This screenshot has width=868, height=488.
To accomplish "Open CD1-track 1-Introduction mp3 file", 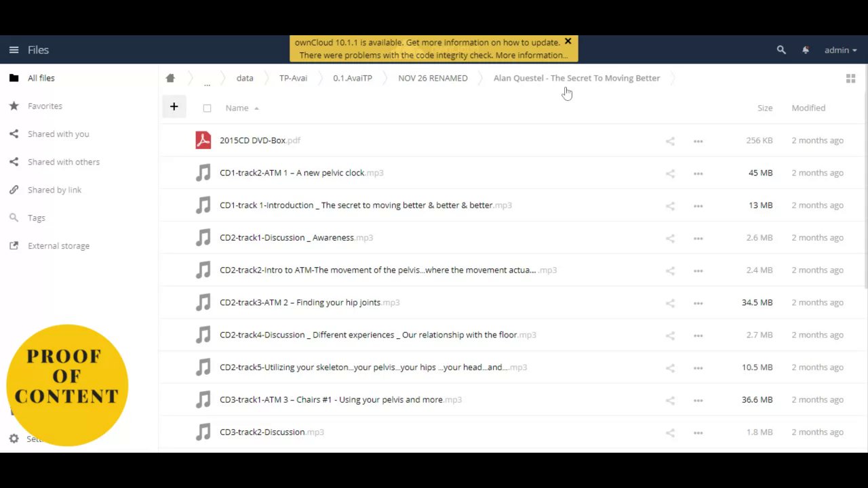I will coord(366,205).
